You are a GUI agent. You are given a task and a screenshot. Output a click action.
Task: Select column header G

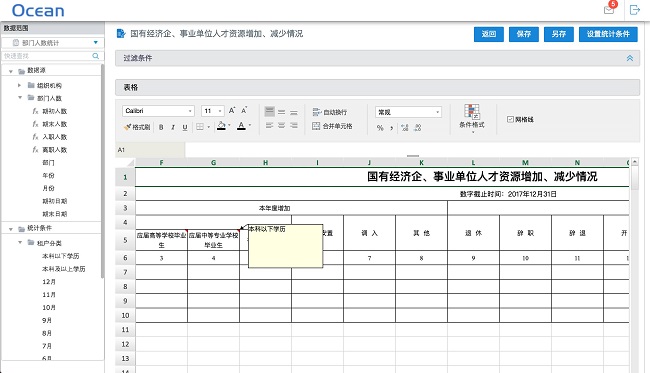pyautogui.click(x=213, y=162)
